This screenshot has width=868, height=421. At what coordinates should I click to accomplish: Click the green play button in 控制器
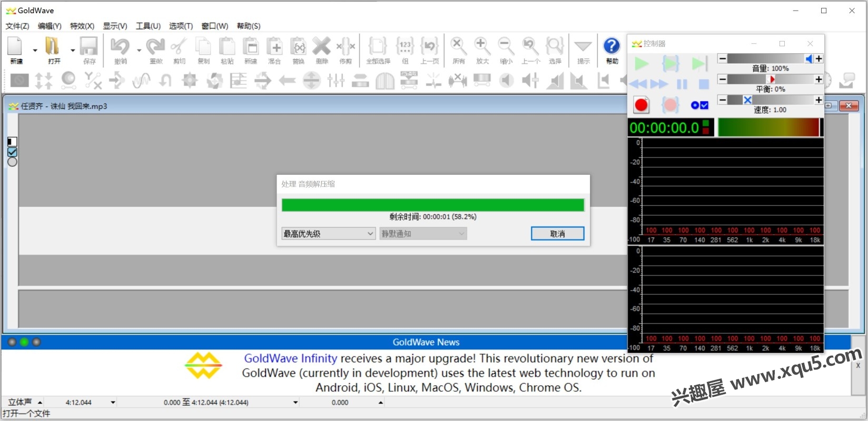[642, 64]
